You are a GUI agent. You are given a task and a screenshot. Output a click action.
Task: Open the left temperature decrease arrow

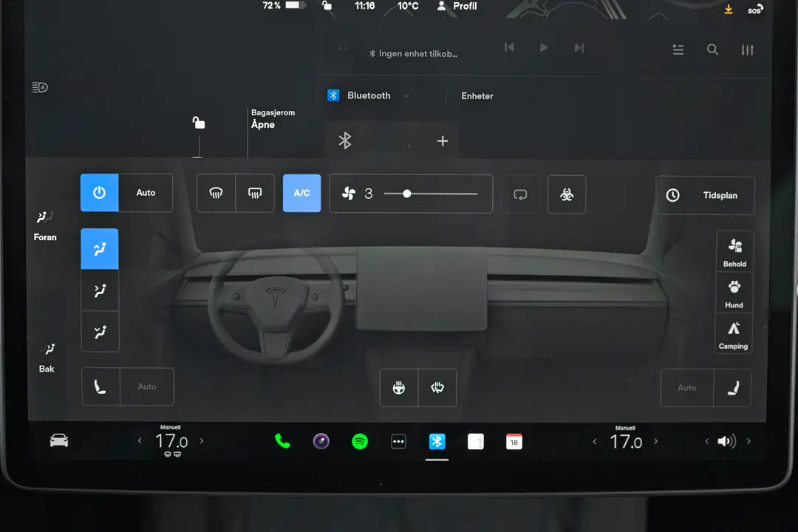(x=140, y=441)
